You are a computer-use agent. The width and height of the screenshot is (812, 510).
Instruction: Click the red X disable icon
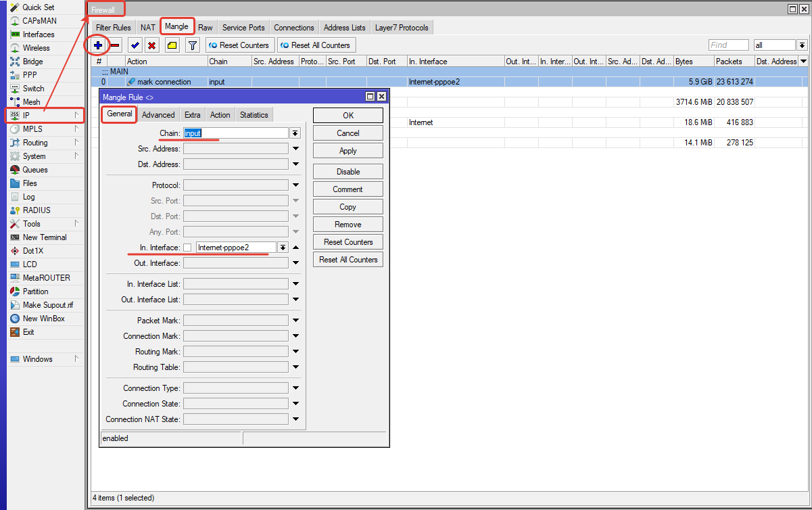152,45
